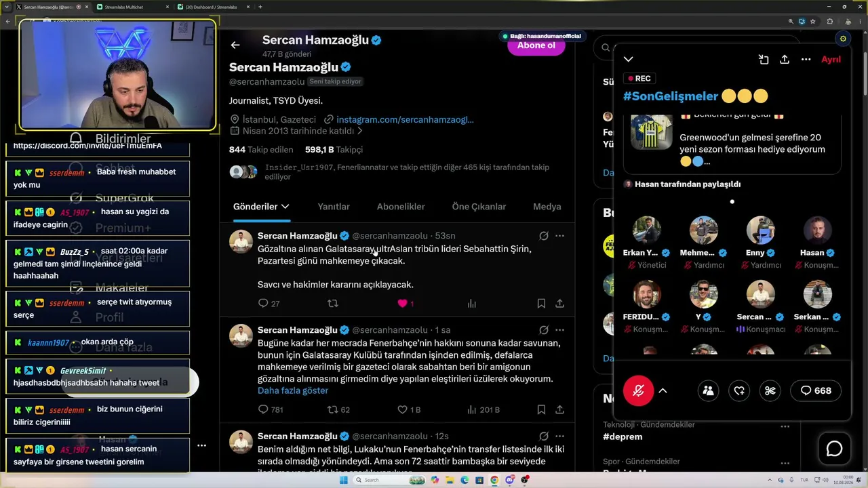Switch to the Yanıtlar tab
This screenshot has width=868, height=488.
[x=334, y=207]
